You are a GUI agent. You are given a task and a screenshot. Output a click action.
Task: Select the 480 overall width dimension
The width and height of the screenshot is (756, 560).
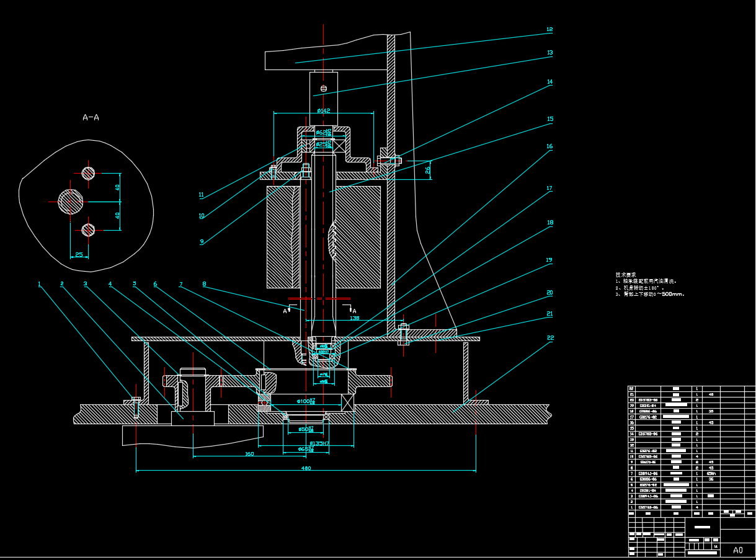click(306, 468)
